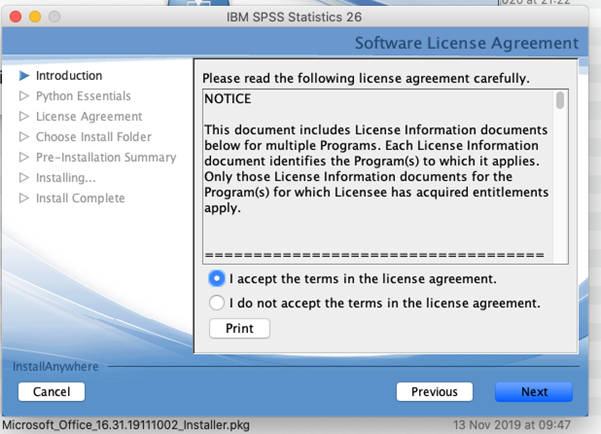
Task: Click the Print button
Action: 240,329
